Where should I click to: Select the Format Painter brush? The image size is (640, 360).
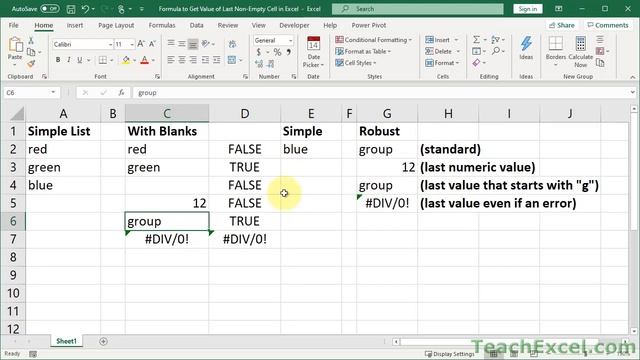pyautogui.click(x=31, y=63)
